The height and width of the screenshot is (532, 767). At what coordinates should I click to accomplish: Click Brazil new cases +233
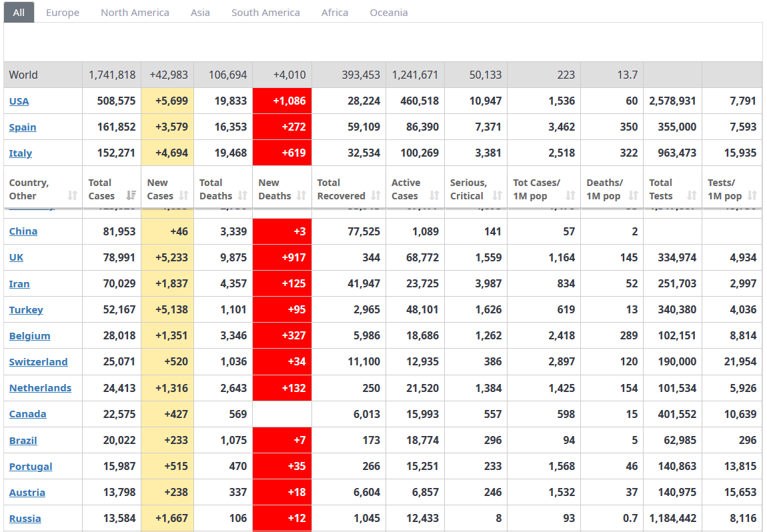tap(176, 440)
